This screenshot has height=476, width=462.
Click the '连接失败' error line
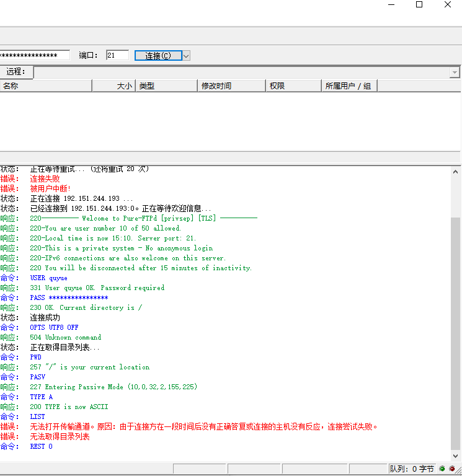[x=45, y=178]
